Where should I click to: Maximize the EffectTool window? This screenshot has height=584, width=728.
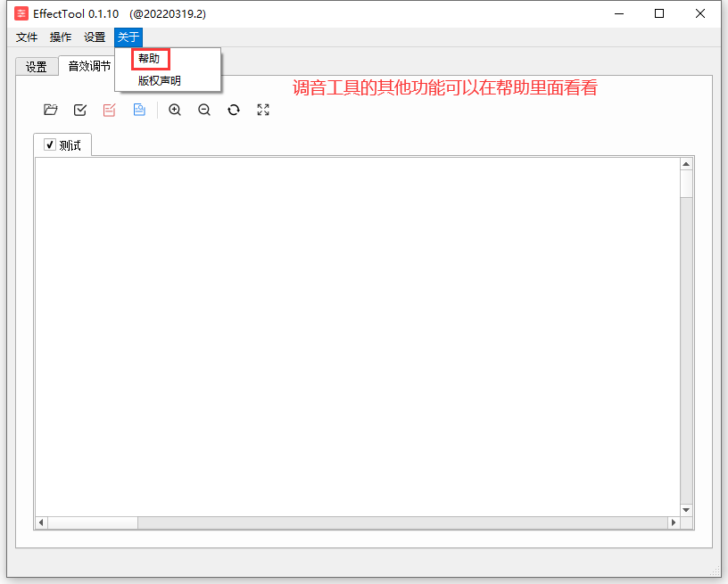coord(659,14)
